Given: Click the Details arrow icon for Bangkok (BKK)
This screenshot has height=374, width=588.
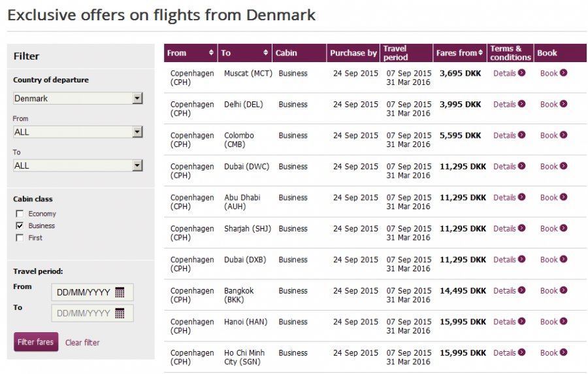Looking at the screenshot, I should pos(521,290).
